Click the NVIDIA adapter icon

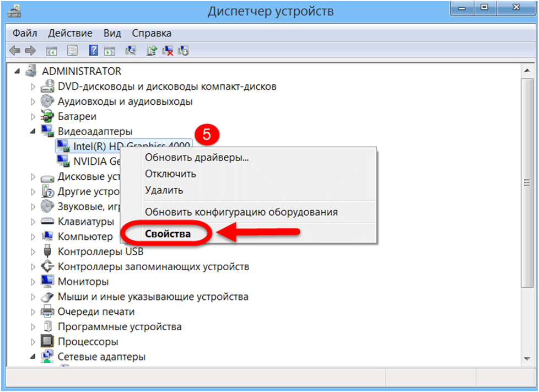click(x=63, y=161)
